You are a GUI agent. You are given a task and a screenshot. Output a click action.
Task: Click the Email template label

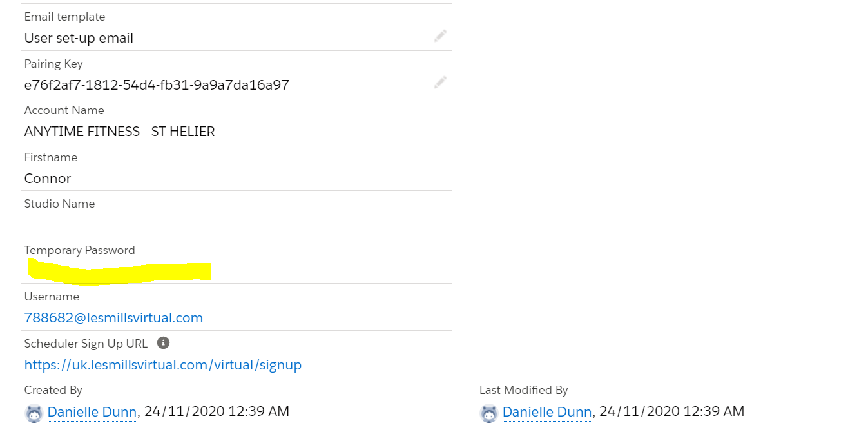pyautogui.click(x=64, y=17)
